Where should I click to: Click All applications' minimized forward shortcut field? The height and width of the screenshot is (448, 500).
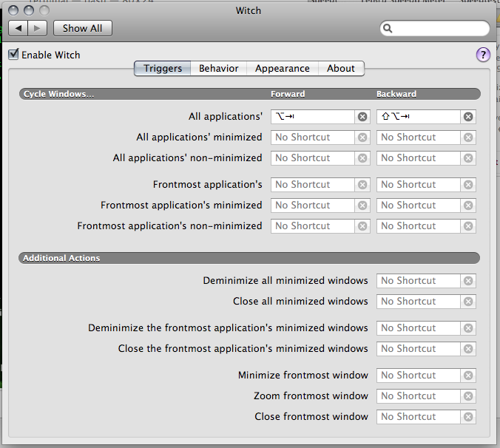tap(312, 138)
